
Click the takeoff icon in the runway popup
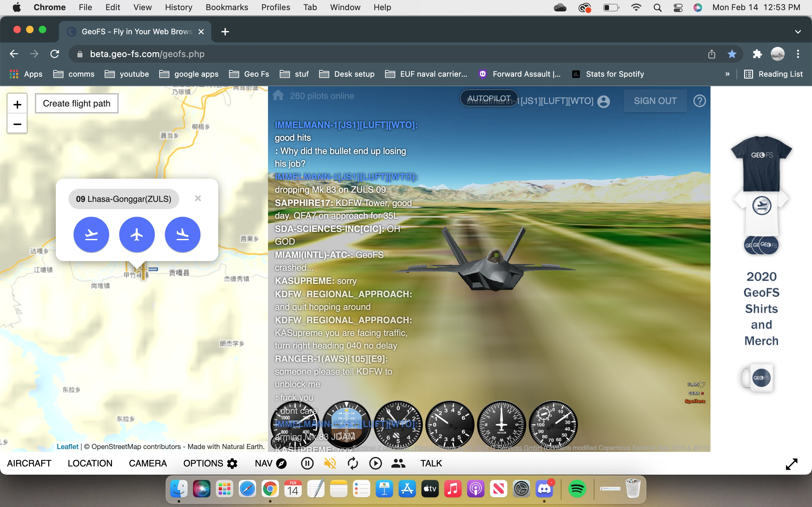click(x=91, y=234)
